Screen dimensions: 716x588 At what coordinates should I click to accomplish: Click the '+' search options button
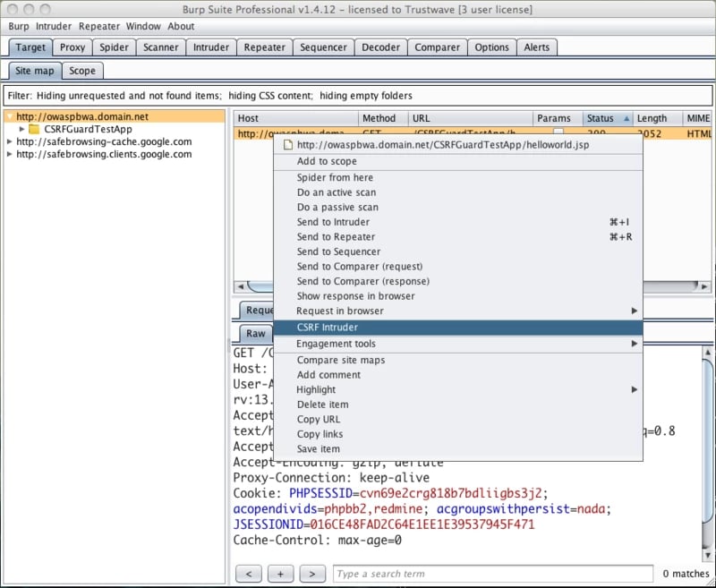pyautogui.click(x=280, y=573)
